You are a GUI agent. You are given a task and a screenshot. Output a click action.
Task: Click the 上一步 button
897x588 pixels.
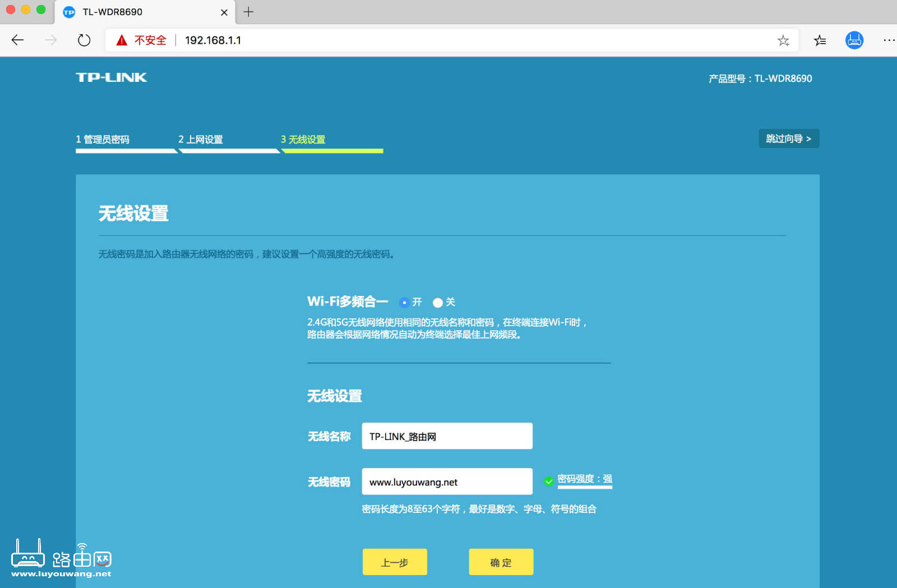click(395, 562)
